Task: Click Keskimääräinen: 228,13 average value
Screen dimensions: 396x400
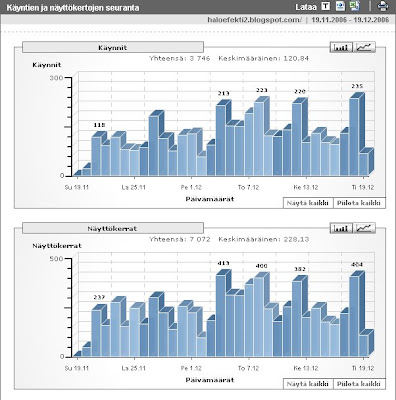Action: pyautogui.click(x=263, y=239)
